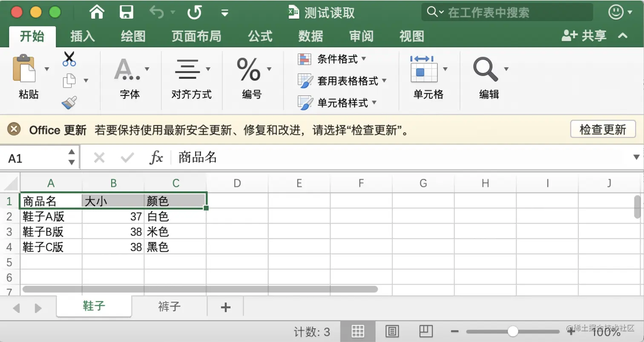Open the 页面布局 ribbon tab
Screen dimensions: 644x342
(x=196, y=36)
